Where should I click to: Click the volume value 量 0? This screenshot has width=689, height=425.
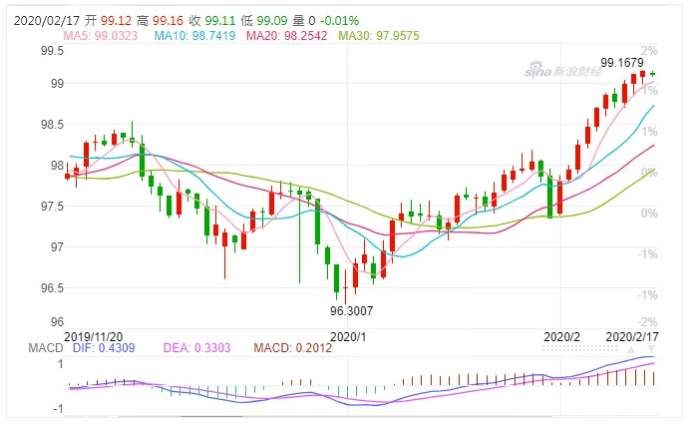tap(304, 21)
